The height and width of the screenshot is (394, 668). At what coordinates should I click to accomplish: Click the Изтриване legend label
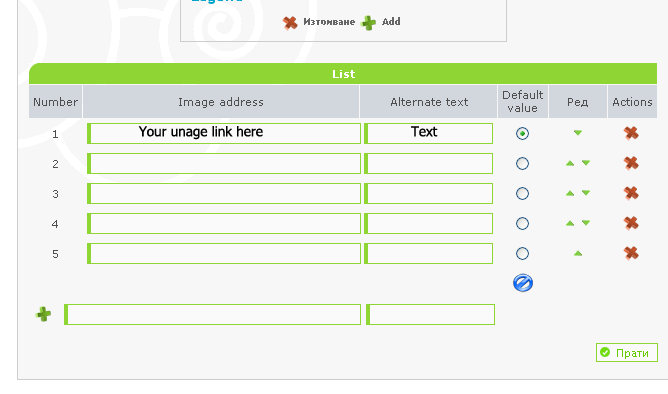tap(329, 22)
